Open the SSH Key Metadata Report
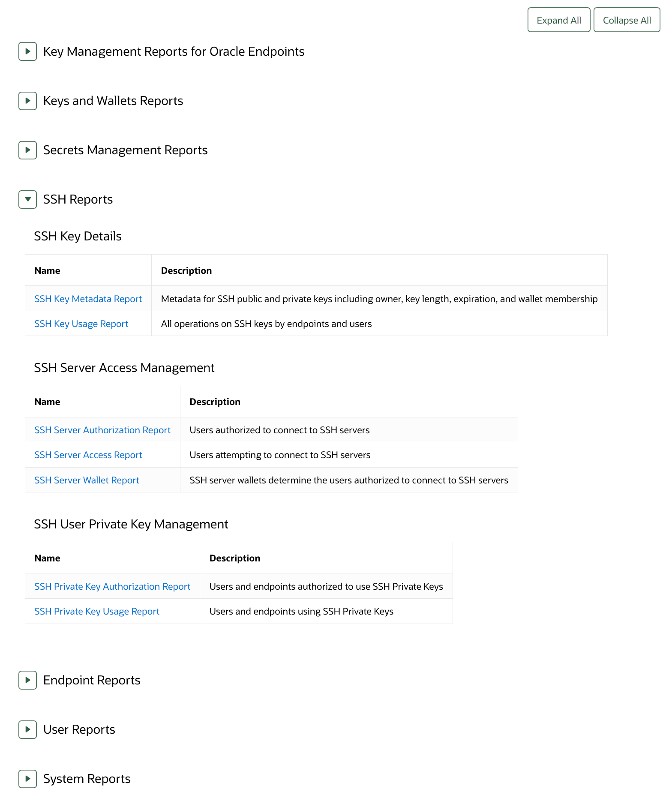 (x=88, y=299)
